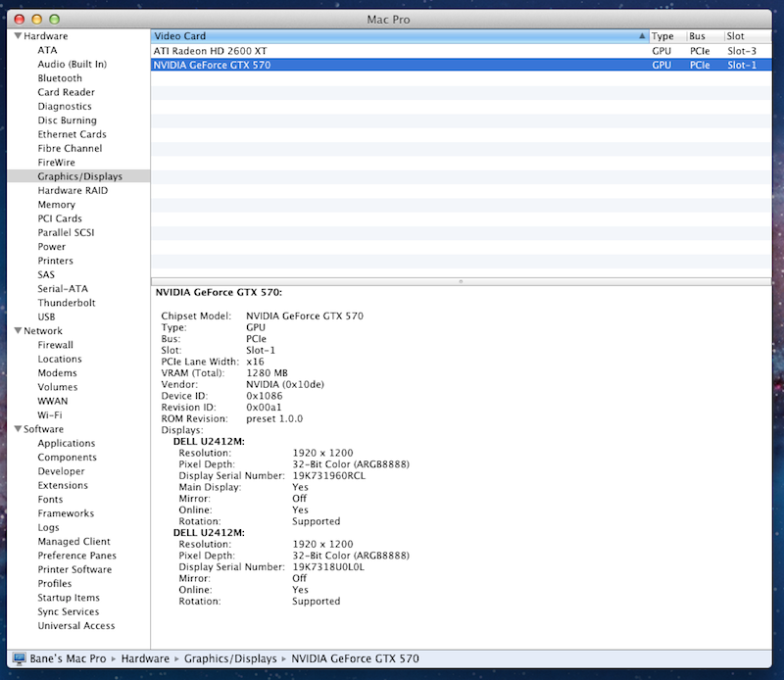The image size is (784, 680).
Task: Select the ATI Radeon HD 2600 XT row
Action: [x=461, y=51]
